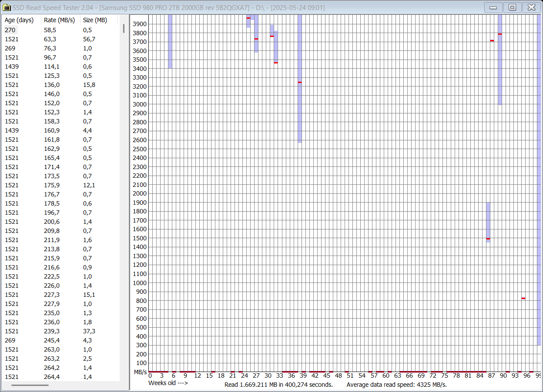This screenshot has width=543, height=392.
Task: Click the 3900 label on the speed axis
Action: [140, 24]
